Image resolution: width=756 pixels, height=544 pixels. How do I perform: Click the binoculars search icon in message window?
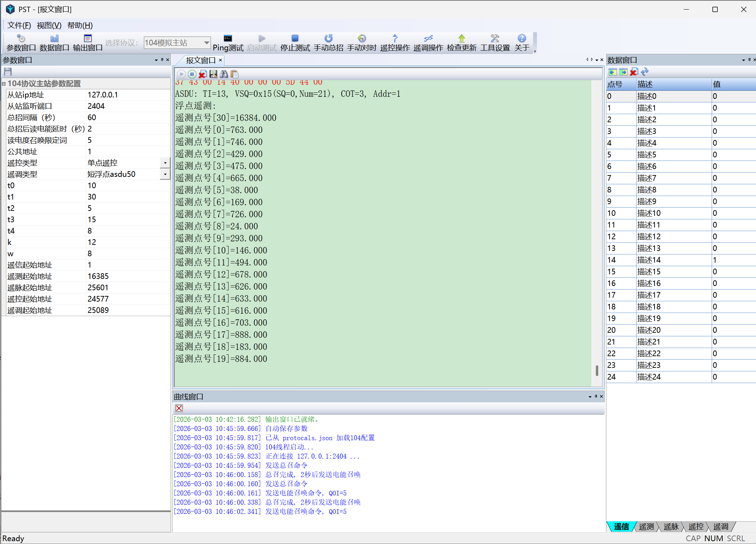tap(224, 74)
